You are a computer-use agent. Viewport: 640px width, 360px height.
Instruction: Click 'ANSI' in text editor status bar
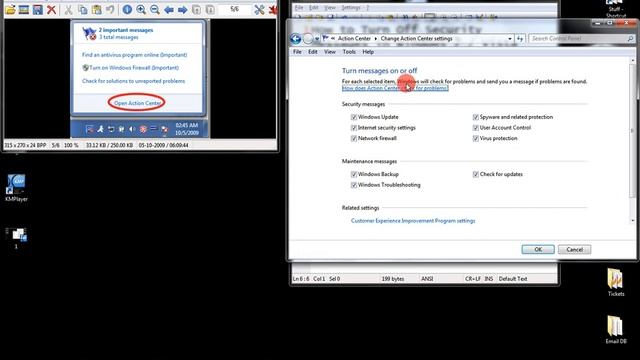pyautogui.click(x=427, y=279)
